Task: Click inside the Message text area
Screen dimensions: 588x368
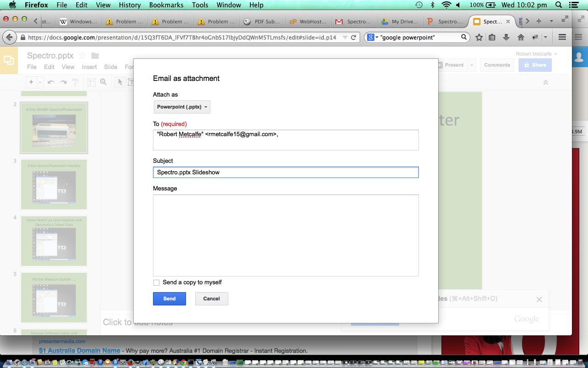Action: pos(285,235)
